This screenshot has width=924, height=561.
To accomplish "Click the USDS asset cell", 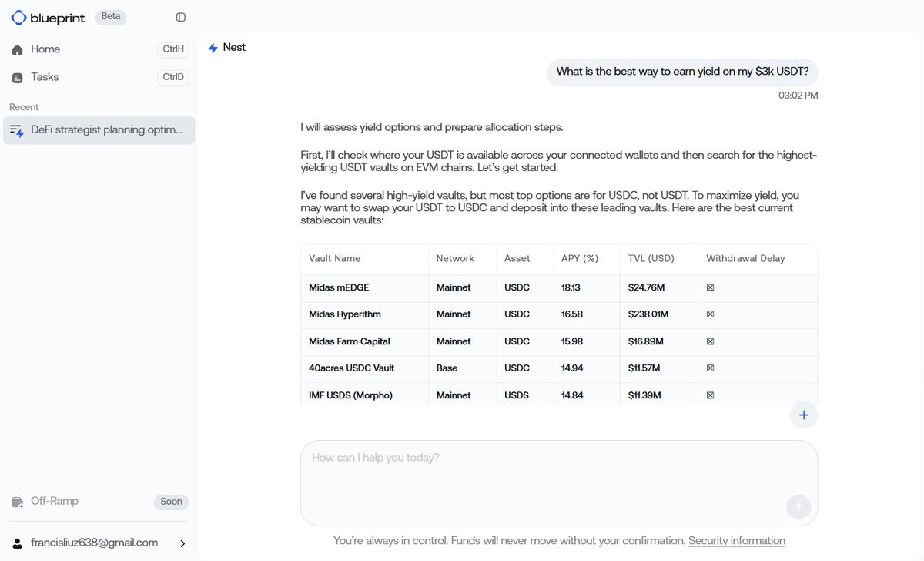I will coord(517,395).
